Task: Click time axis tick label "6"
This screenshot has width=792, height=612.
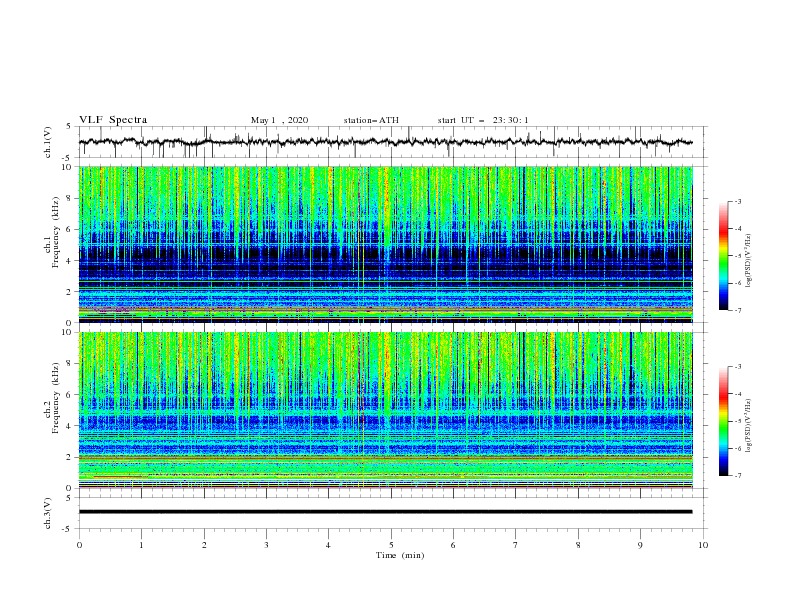Action: pos(453,545)
